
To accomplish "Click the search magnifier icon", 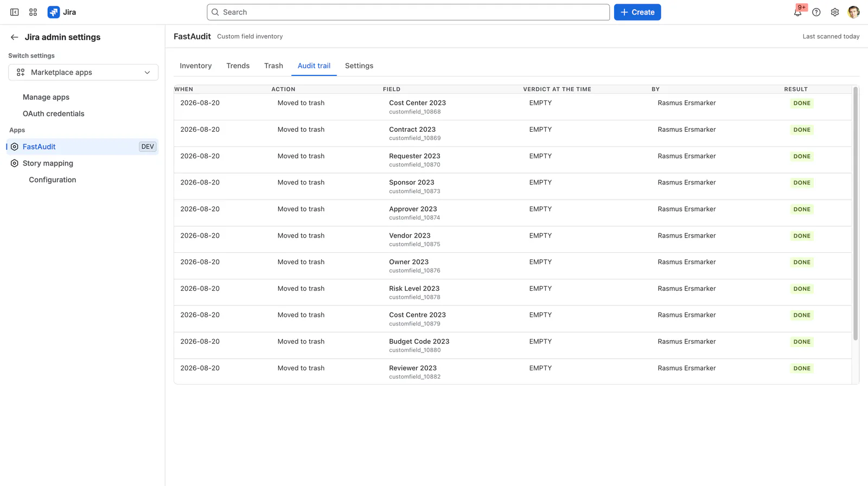I will [x=215, y=12].
